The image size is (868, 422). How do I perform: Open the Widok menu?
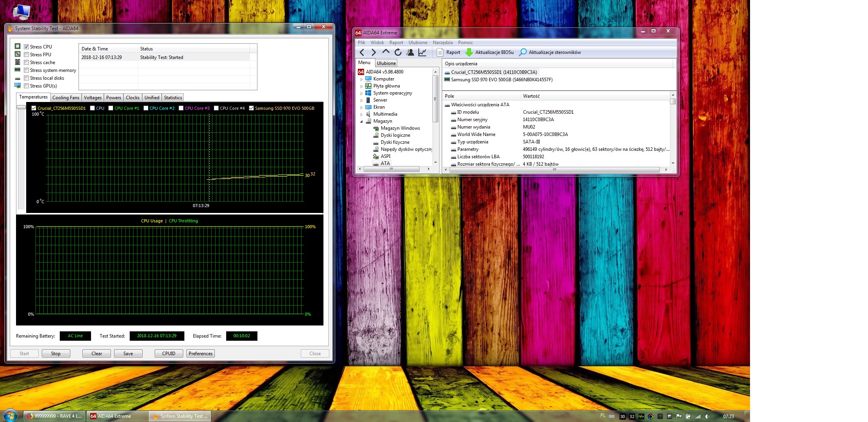coord(377,43)
